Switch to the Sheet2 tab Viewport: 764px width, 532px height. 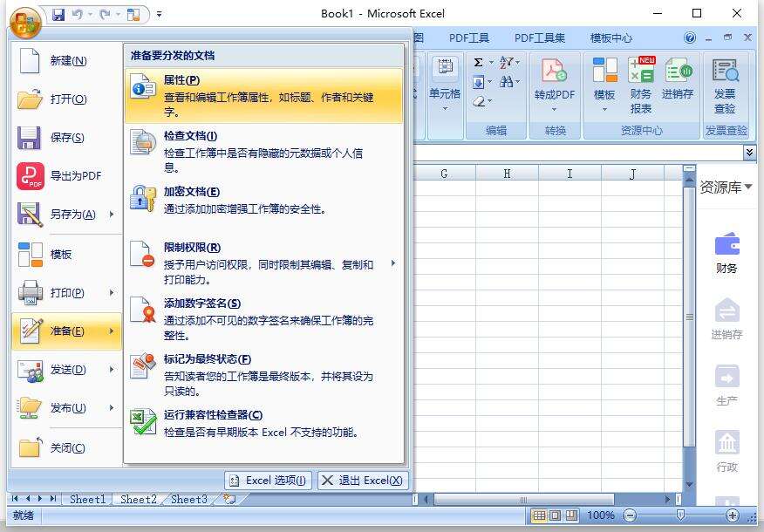coord(139,500)
